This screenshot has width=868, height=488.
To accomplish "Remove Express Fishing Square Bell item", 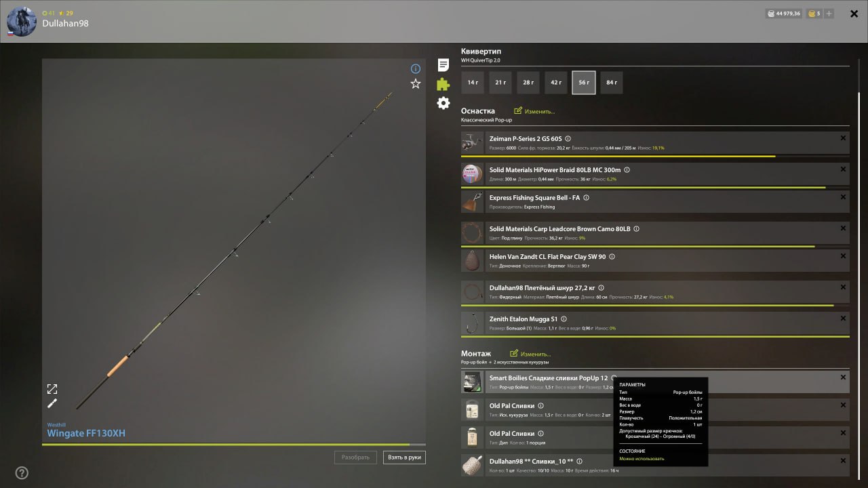I will click(x=843, y=197).
